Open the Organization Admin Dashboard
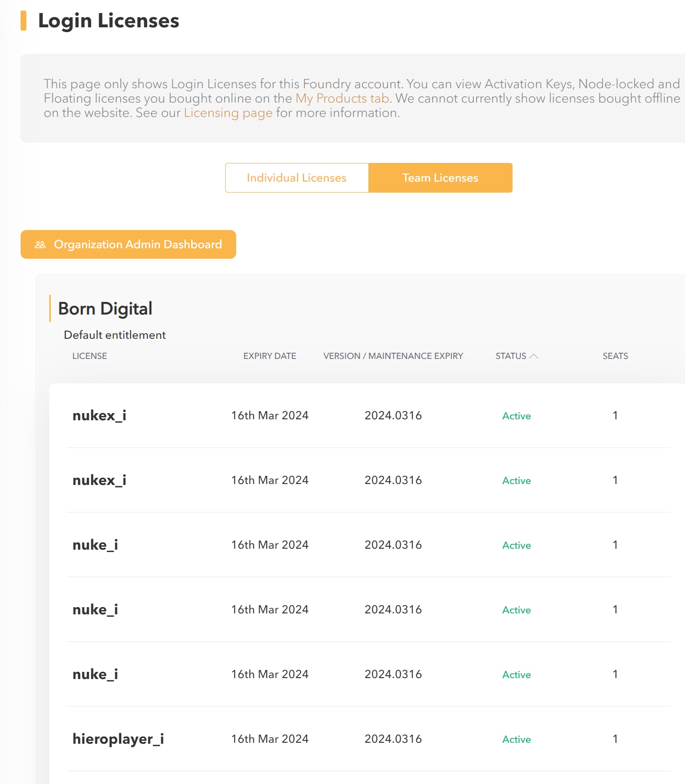Screen dimensions: 685x784 [x=128, y=244]
